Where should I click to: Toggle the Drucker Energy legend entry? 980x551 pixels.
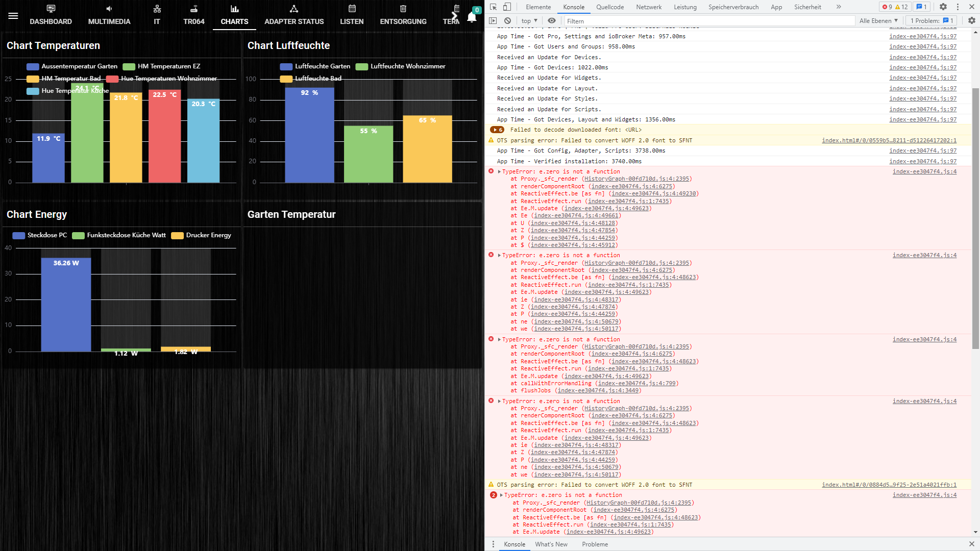pos(201,235)
